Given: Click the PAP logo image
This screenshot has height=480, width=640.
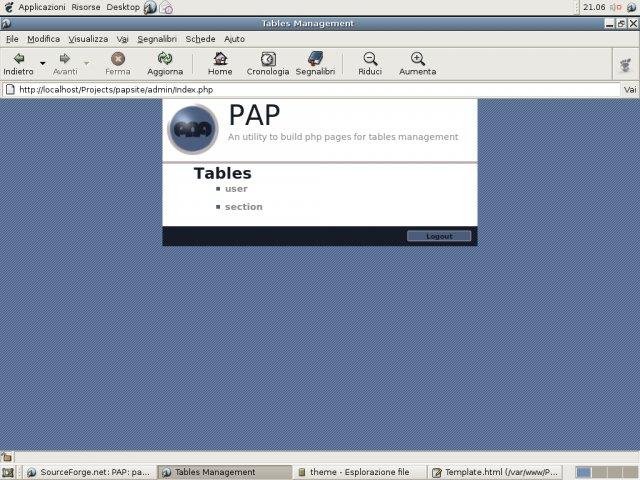Looking at the screenshot, I should tap(193, 129).
